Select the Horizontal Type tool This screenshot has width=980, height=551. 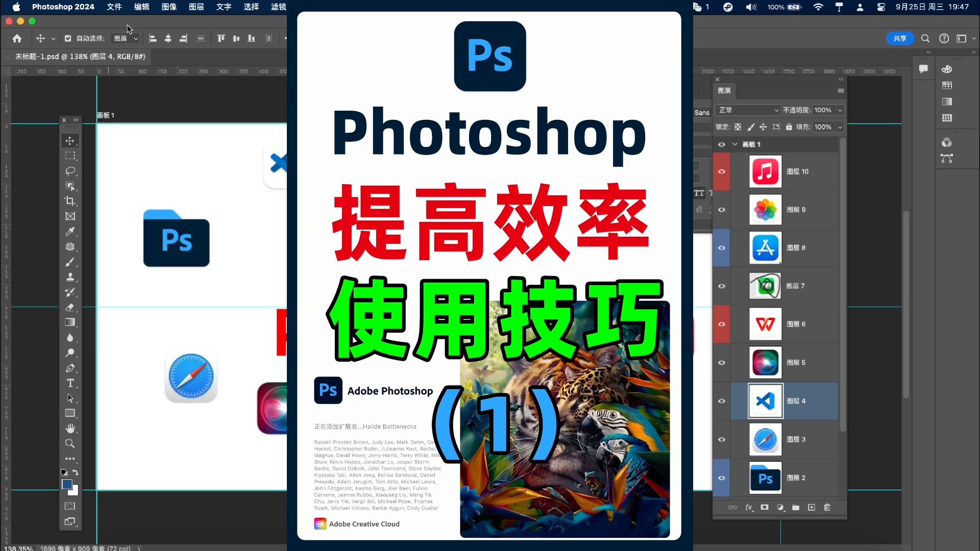[x=70, y=383]
